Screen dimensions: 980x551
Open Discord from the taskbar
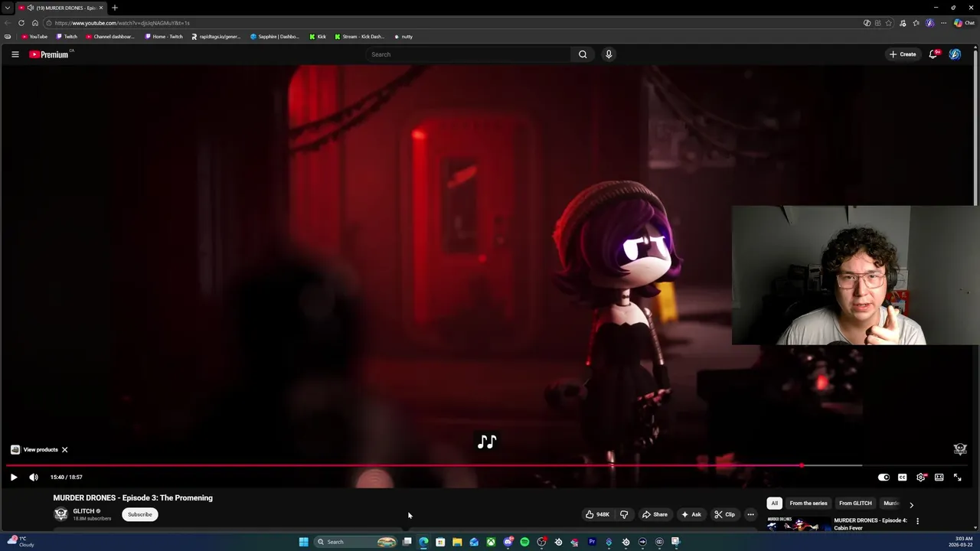tap(508, 542)
